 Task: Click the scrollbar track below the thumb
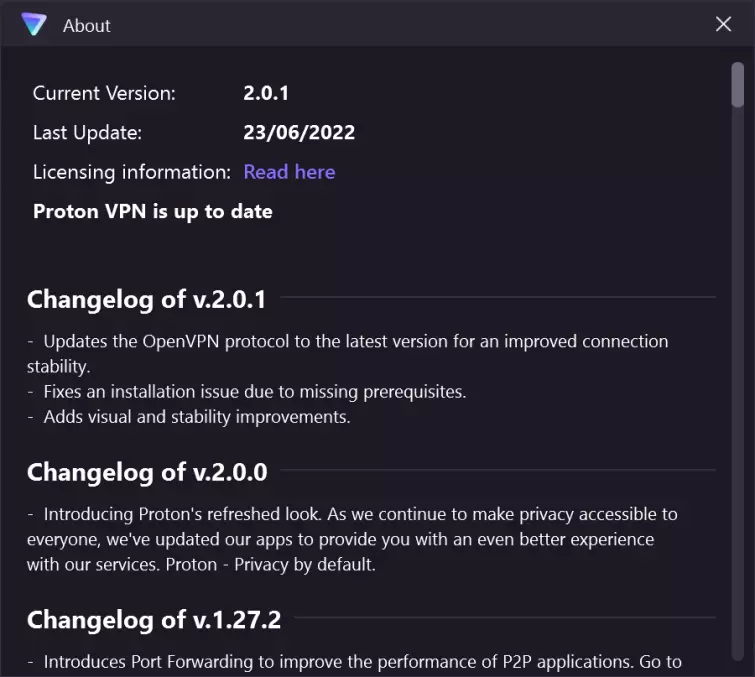(x=737, y=400)
